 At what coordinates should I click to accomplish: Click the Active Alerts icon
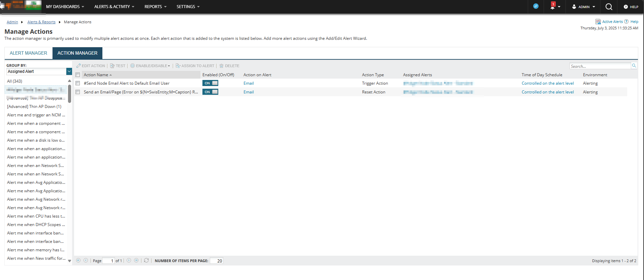click(x=598, y=22)
